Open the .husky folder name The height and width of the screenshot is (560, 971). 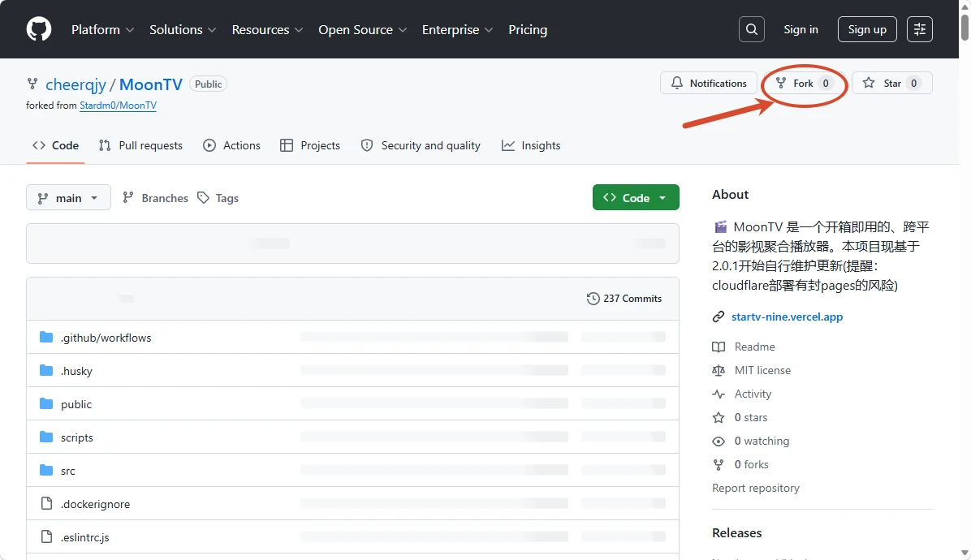(77, 371)
